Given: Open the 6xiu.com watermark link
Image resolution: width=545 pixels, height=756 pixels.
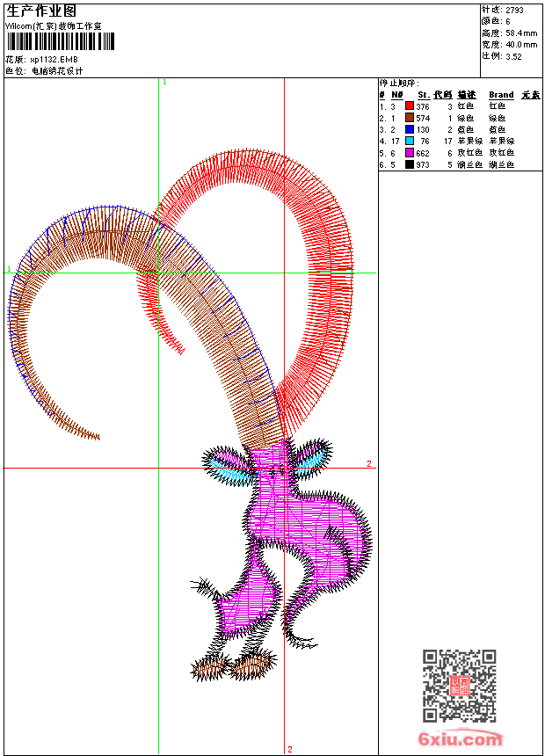Looking at the screenshot, I should click(461, 739).
